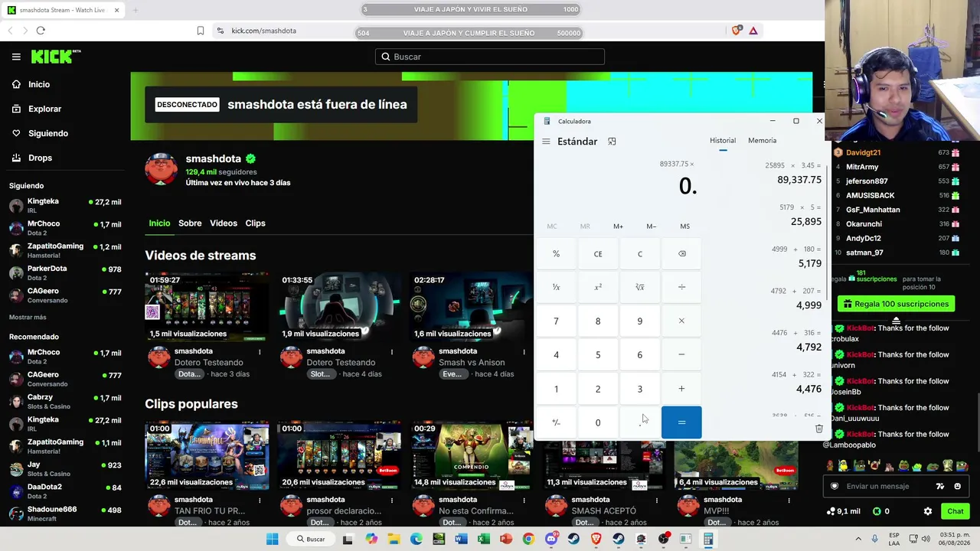Open ZapatitoGaming channel under Siguiendo list
The image size is (980, 551).
pyautogui.click(x=65, y=250)
